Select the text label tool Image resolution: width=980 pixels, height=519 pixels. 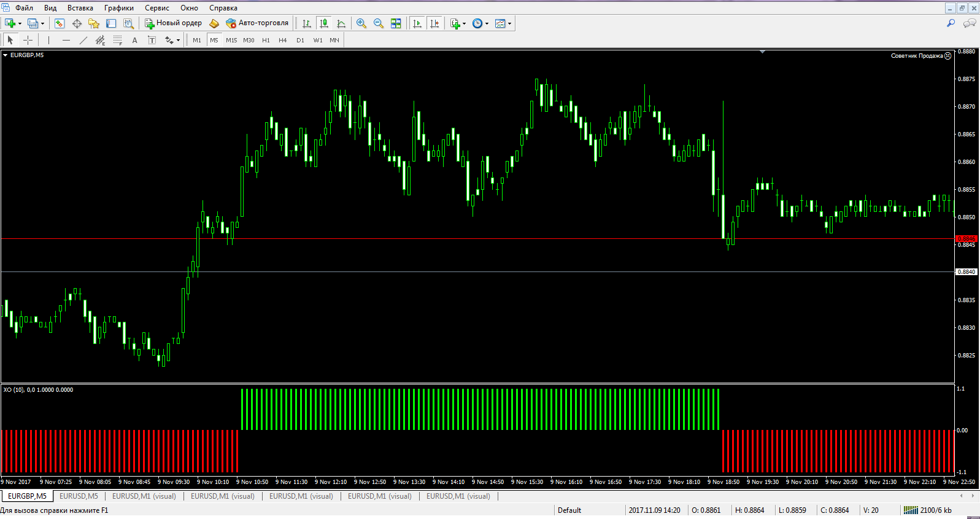point(152,40)
